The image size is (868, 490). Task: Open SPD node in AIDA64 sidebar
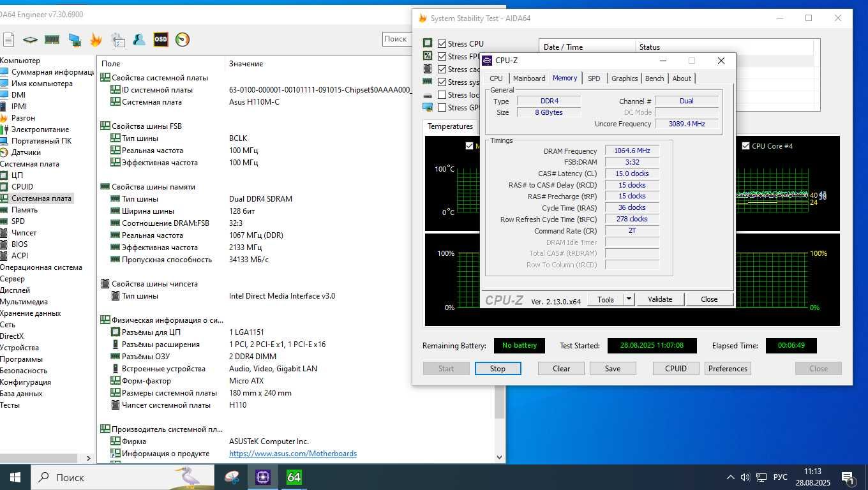[18, 221]
